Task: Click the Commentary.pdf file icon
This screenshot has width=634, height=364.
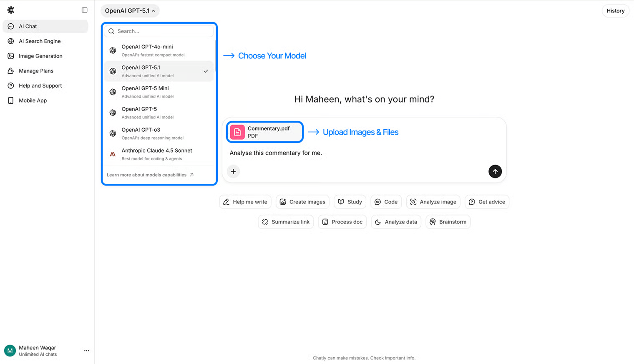Action: (237, 132)
